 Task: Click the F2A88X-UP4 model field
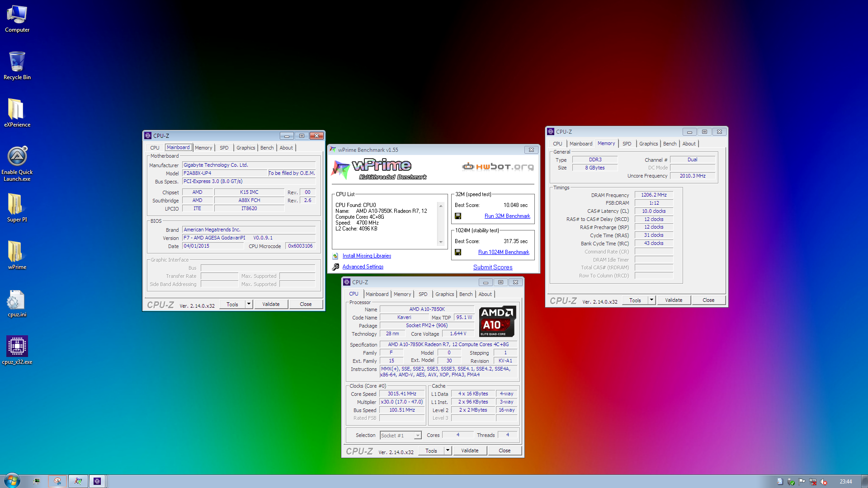[x=225, y=173]
